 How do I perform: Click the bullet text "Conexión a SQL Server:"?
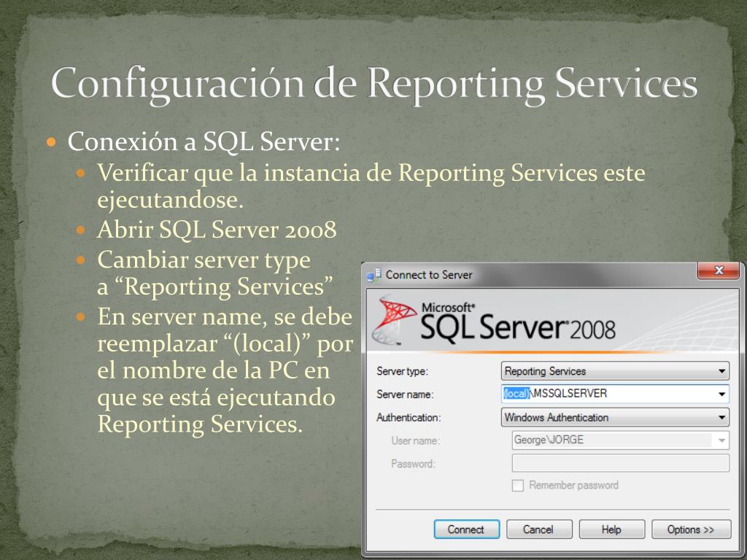[204, 141]
